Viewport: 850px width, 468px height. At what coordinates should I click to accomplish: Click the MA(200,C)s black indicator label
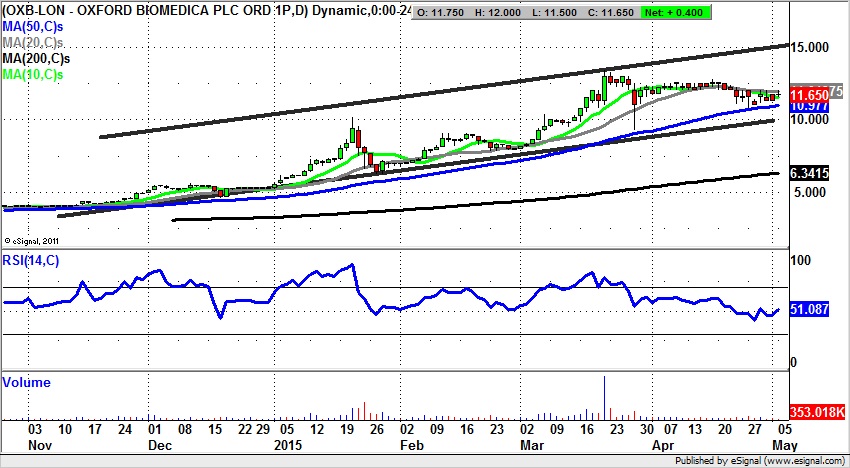pyautogui.click(x=36, y=61)
